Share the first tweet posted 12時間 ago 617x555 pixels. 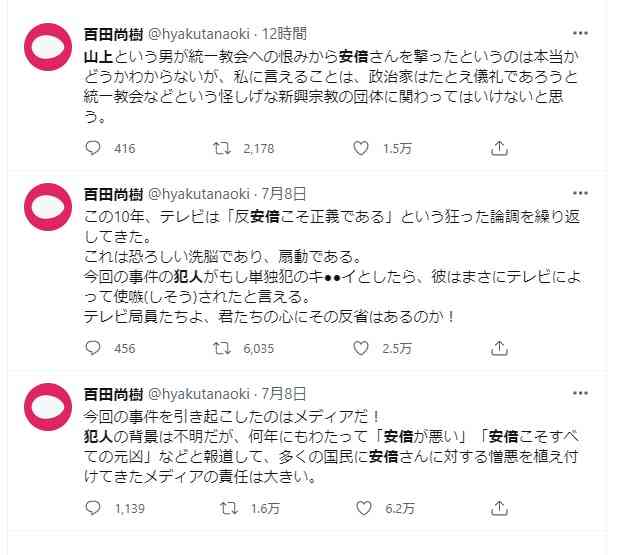click(498, 148)
